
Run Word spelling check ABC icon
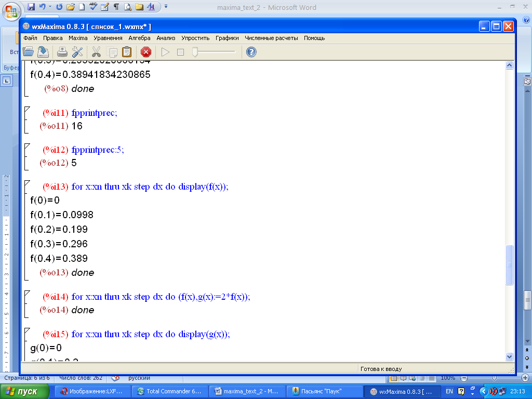[93, 6]
